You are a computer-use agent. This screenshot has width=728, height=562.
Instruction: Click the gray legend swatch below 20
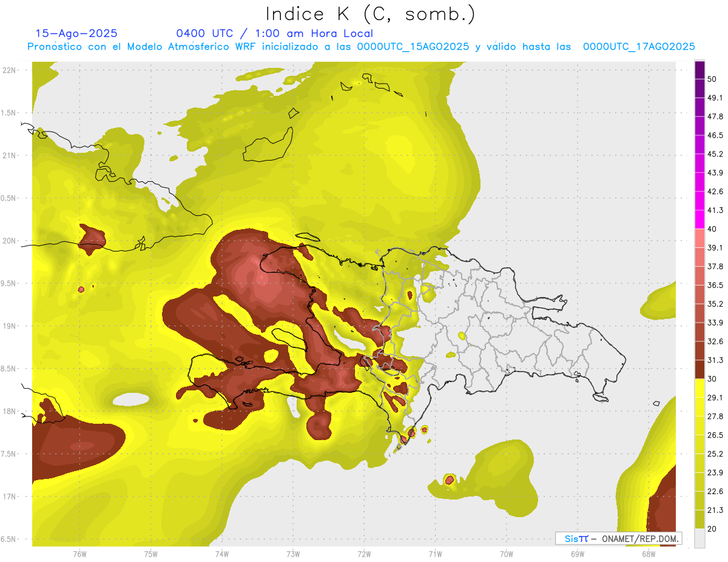pyautogui.click(x=699, y=538)
